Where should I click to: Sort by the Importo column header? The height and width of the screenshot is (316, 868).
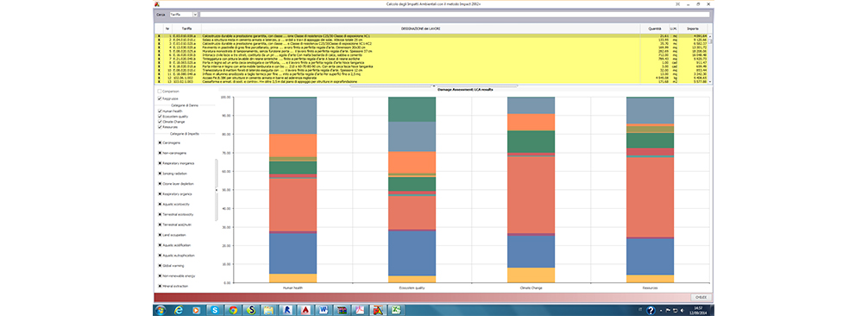pyautogui.click(x=693, y=28)
